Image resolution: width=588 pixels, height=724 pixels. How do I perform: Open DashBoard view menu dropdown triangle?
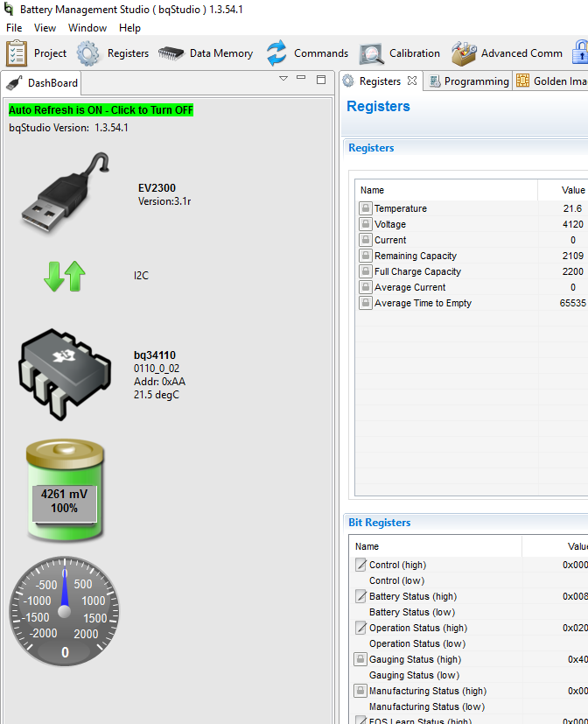(x=283, y=79)
